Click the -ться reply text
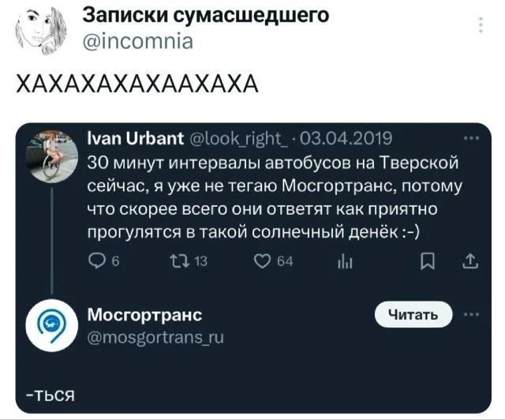The height and width of the screenshot is (420, 505). 51,394
